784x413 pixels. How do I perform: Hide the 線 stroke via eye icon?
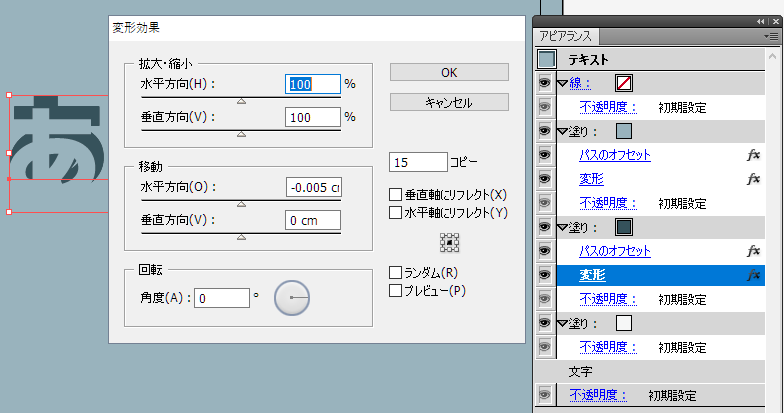pos(545,83)
